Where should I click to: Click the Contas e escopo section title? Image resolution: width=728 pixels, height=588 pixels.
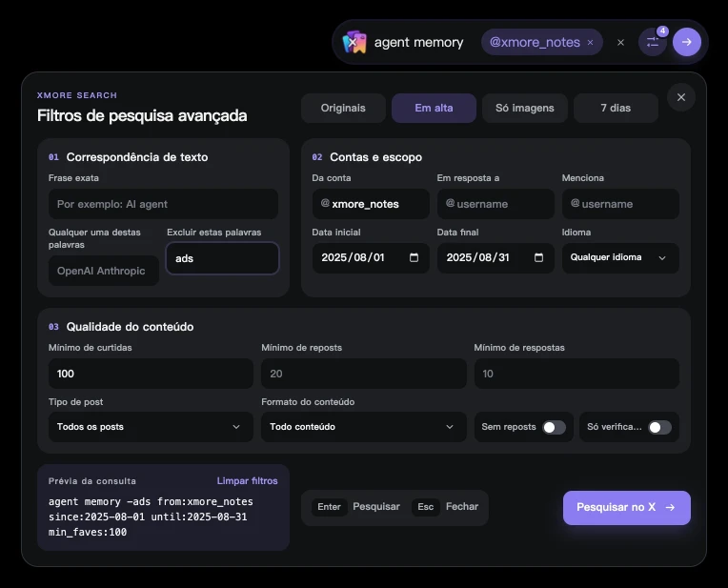click(x=375, y=157)
